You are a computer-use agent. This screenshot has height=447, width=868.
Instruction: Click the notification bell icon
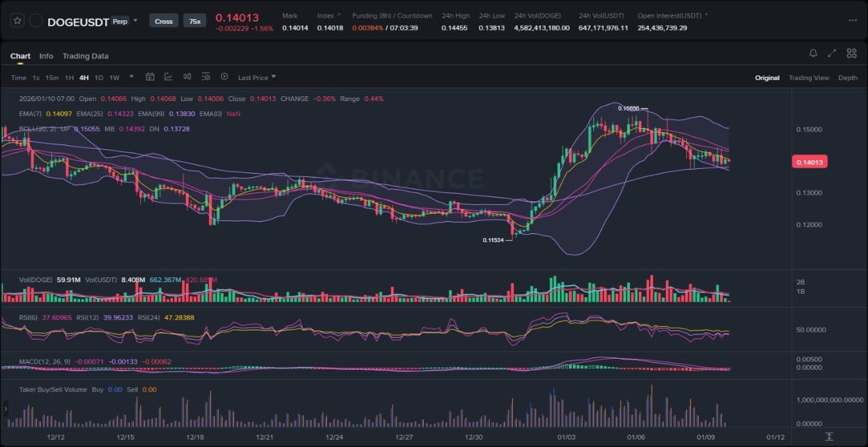[x=813, y=53]
